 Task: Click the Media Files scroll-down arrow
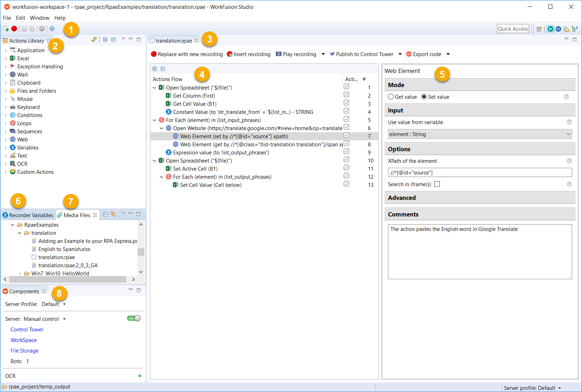tap(141, 272)
